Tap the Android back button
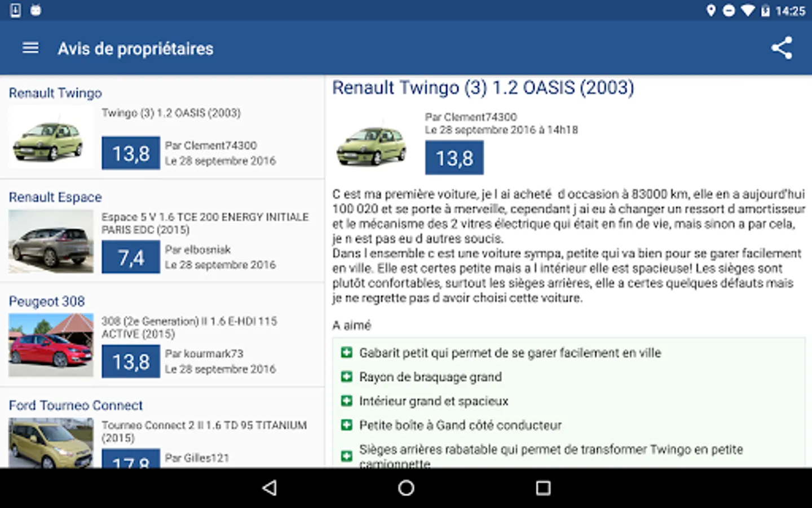The image size is (812, 508). click(x=270, y=488)
